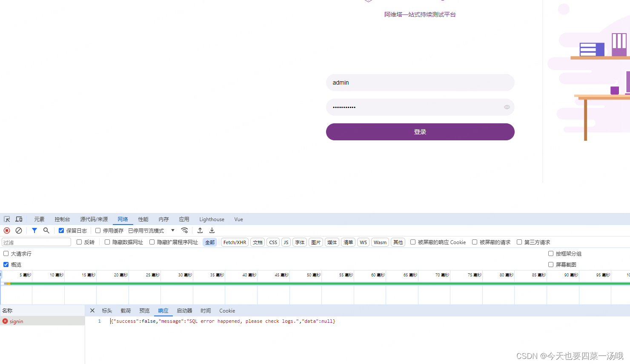Open the Application tab
630x364 pixels.
coord(184,219)
